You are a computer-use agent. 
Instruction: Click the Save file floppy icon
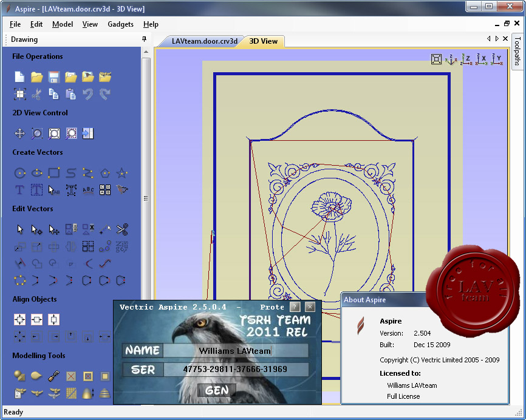[53, 76]
